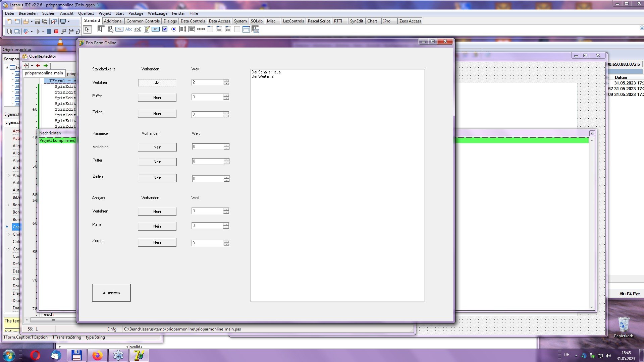Image resolution: width=644 pixels, height=362 pixels.
Task: Toggle the Ja button for Standardwerte Verfahren
Action: (157, 83)
